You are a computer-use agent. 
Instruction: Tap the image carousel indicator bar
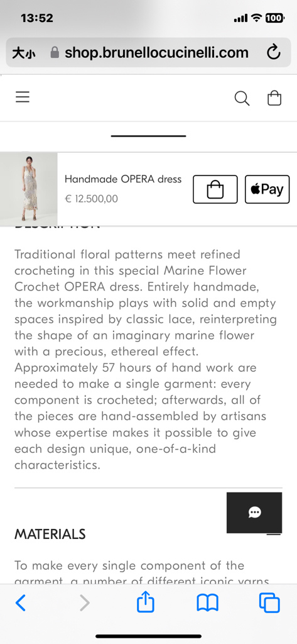click(x=148, y=136)
